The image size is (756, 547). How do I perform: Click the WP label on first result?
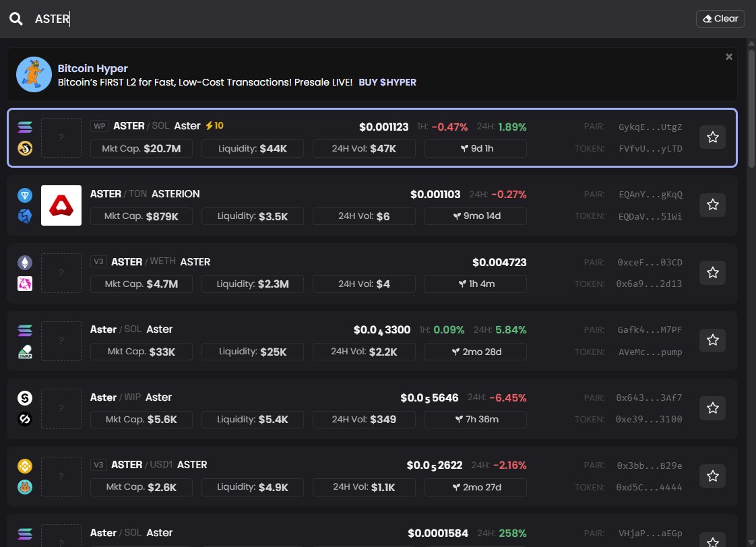pos(100,126)
